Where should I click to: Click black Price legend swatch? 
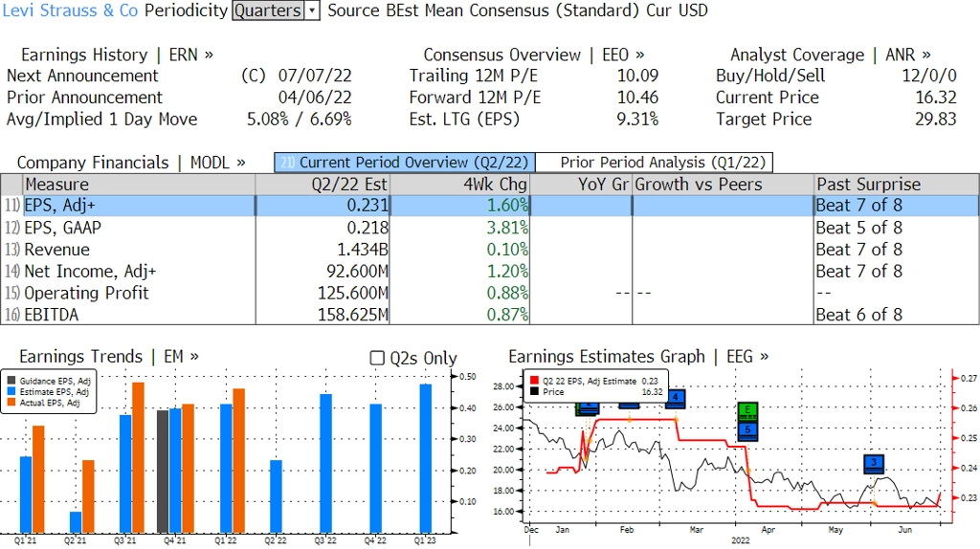point(534,391)
